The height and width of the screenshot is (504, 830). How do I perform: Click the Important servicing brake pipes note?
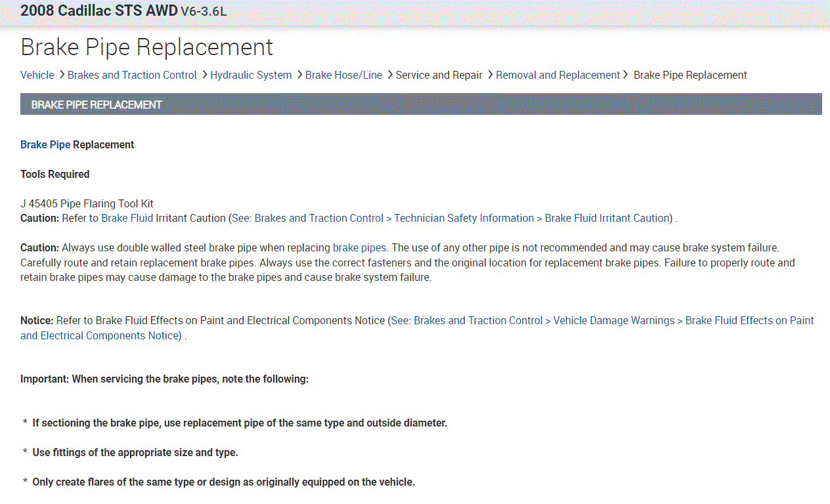click(x=164, y=379)
